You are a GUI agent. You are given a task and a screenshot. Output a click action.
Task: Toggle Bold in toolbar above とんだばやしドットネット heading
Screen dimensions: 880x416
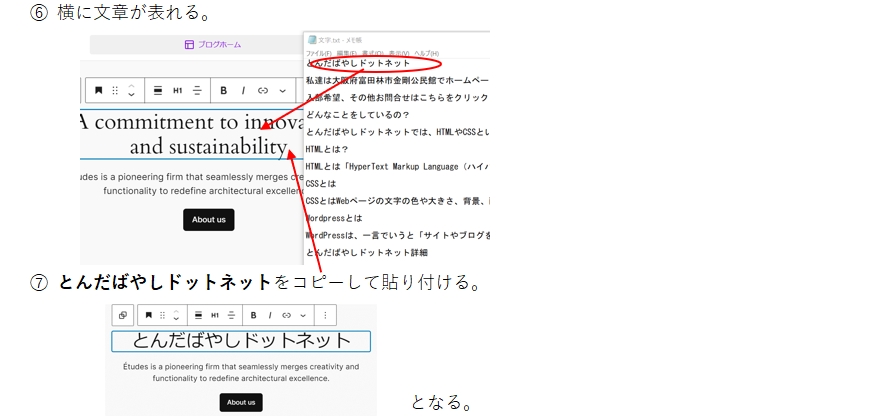point(254,315)
